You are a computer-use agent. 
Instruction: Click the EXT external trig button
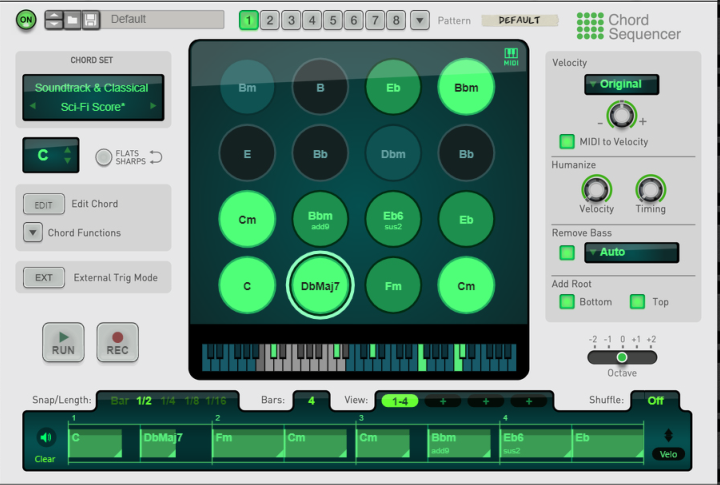[43, 277]
